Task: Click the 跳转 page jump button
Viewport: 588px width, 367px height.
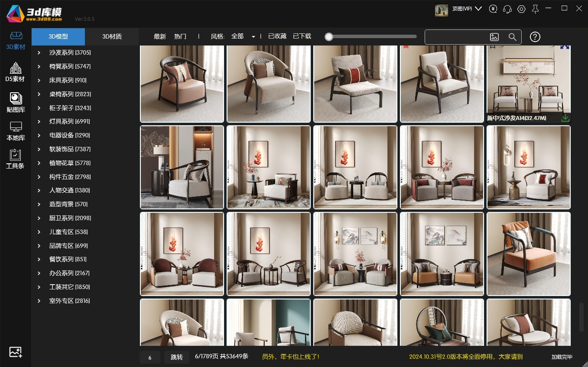Action: [x=176, y=357]
